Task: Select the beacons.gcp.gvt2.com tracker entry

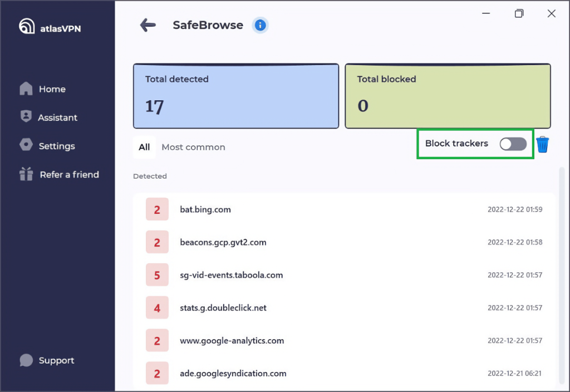Action: 344,242
